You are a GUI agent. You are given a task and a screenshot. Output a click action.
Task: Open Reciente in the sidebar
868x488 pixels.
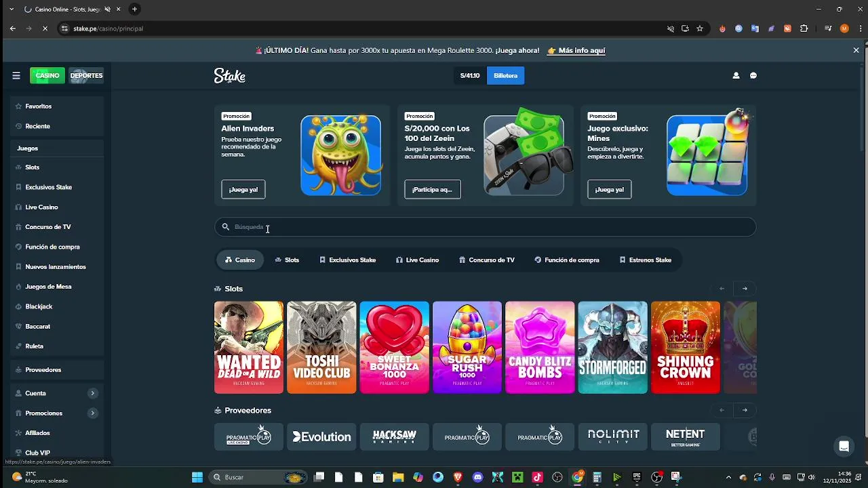click(58, 126)
